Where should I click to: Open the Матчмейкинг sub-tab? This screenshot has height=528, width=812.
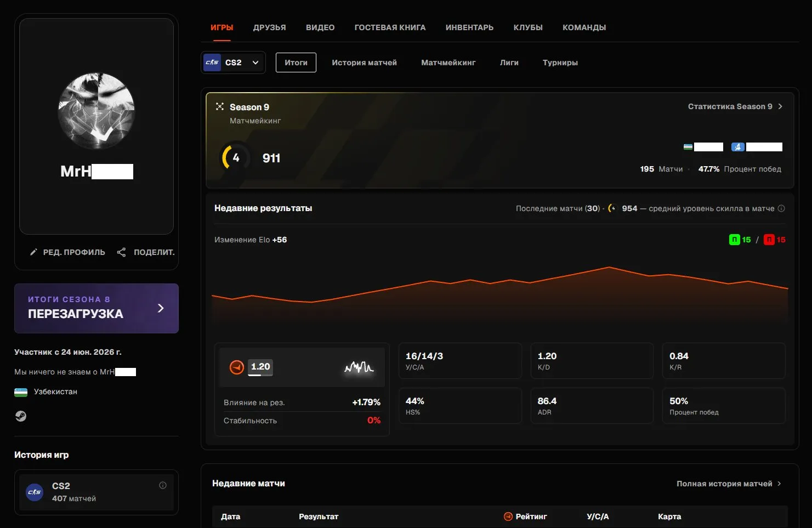point(448,63)
